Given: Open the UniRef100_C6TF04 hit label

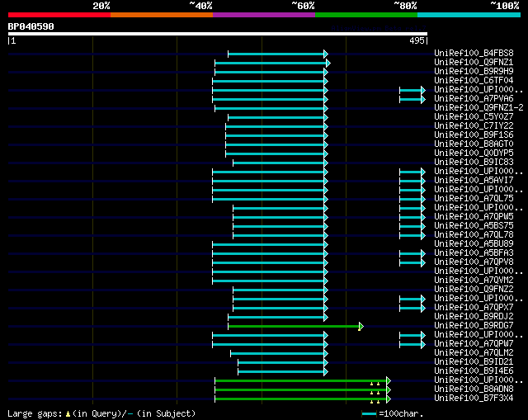Looking at the screenshot, I should click(x=474, y=80).
